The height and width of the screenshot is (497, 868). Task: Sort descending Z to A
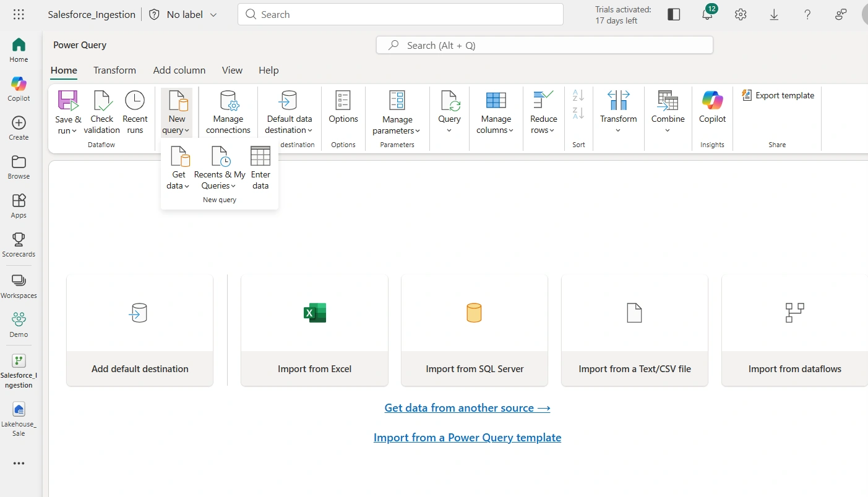coord(578,113)
